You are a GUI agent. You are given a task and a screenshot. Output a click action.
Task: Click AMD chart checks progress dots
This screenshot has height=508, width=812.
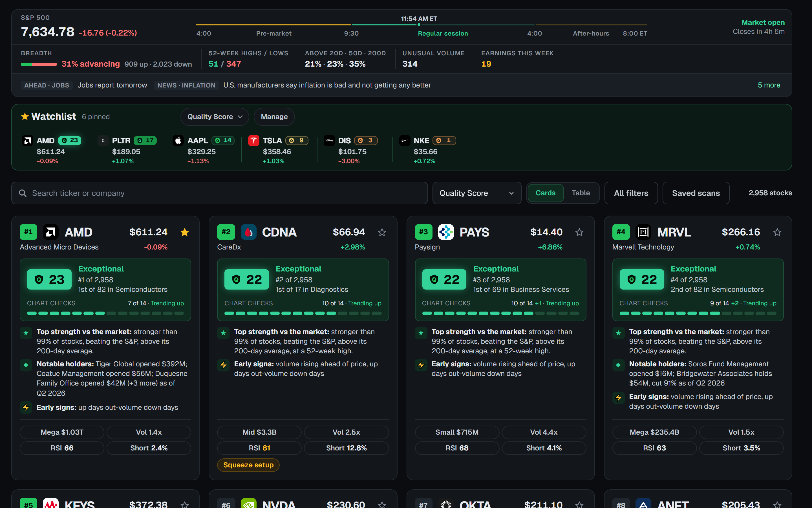(x=105, y=313)
